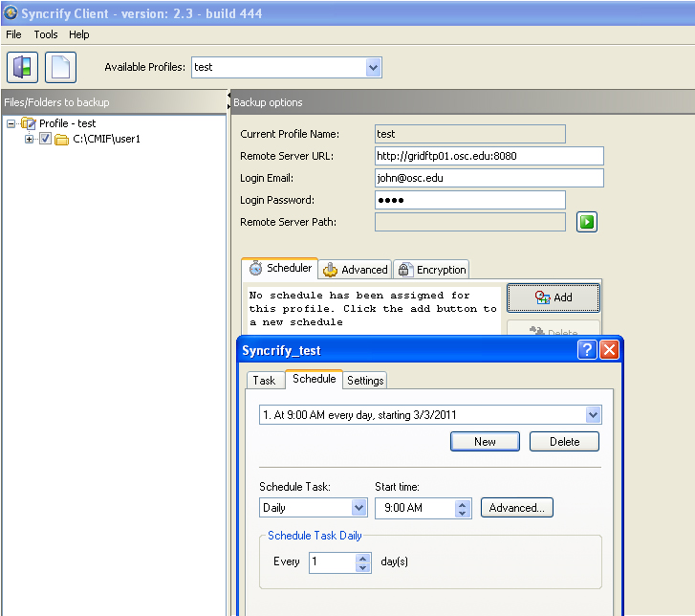The image size is (695, 616).
Task: Open the Settings tab in Syncrify_test dialog
Action: 365,381
